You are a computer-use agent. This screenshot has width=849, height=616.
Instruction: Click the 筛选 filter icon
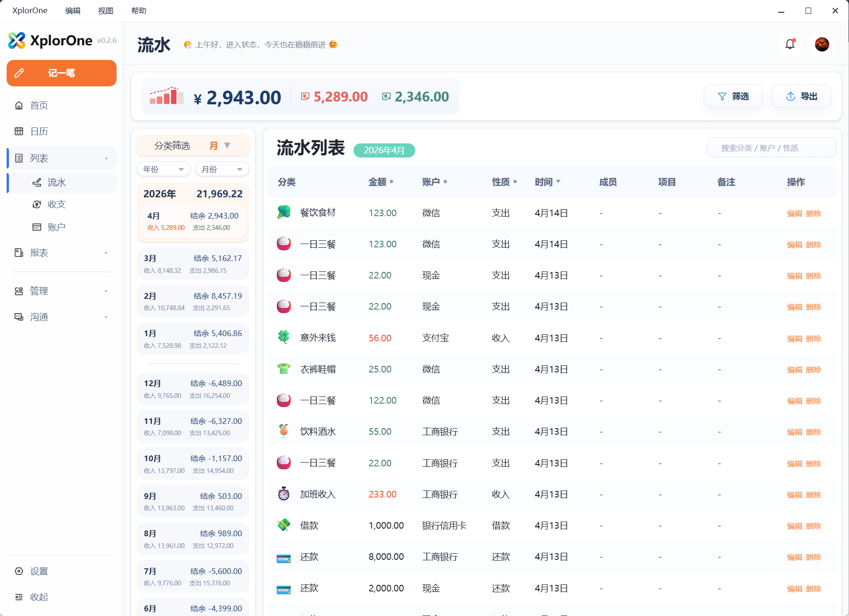pyautogui.click(x=722, y=96)
